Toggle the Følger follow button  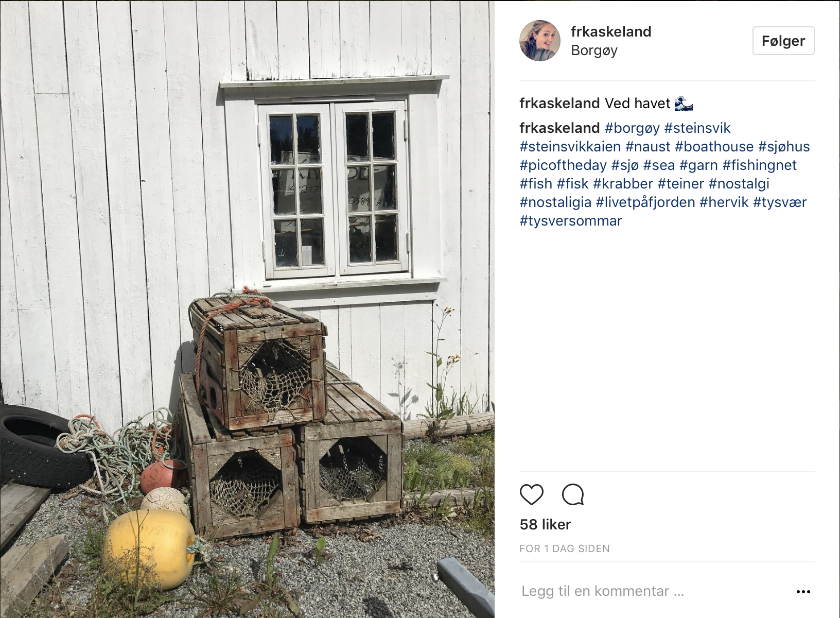pos(783,41)
